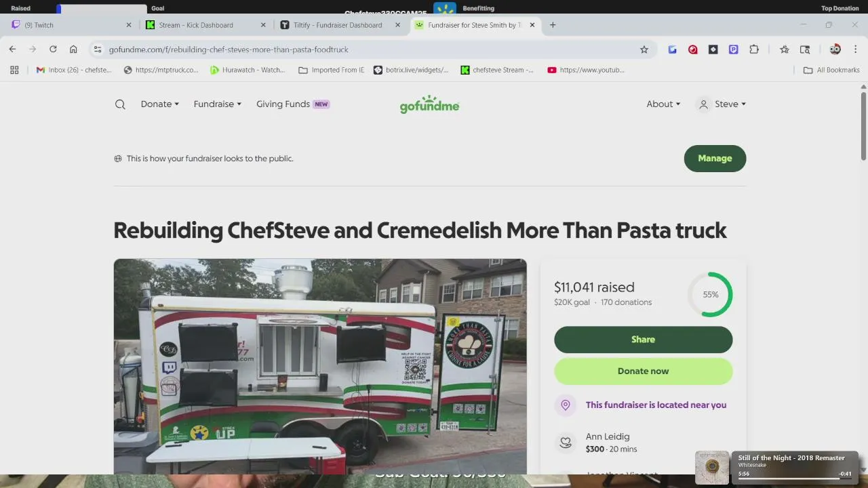This screenshot has height=488, width=868.
Task: Click the Donate now button
Action: point(643,371)
